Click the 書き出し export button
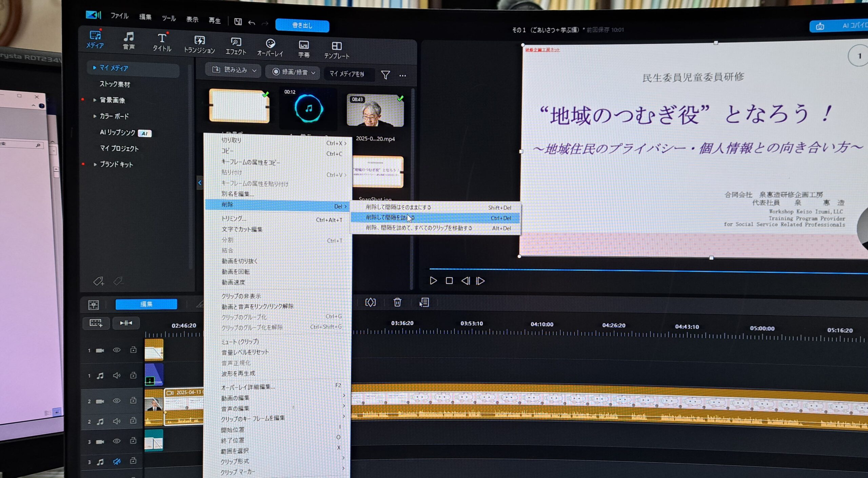The image size is (868, 478). point(302,25)
